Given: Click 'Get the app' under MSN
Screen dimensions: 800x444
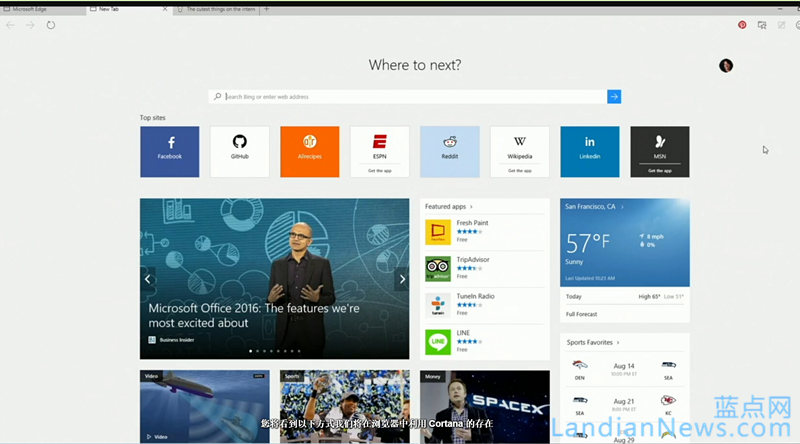Looking at the screenshot, I should tap(660, 171).
